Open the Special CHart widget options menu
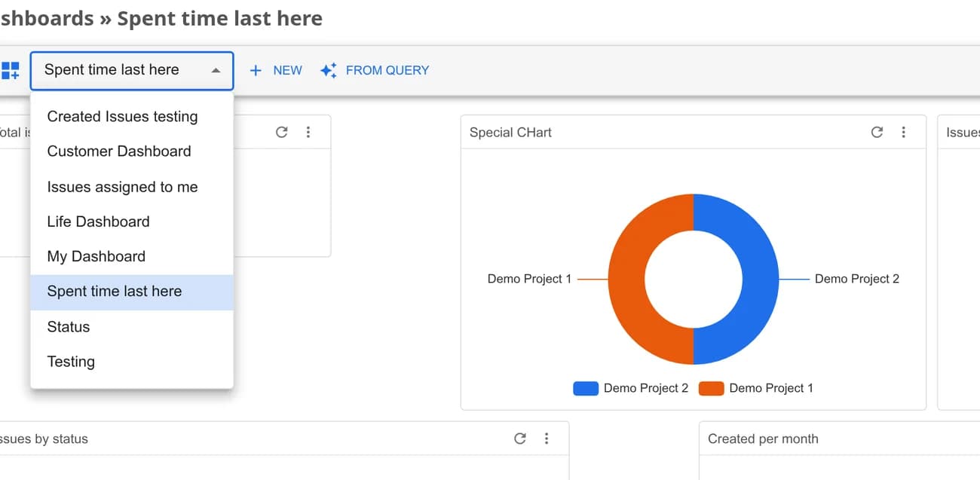This screenshot has height=480, width=980. pos(903,132)
